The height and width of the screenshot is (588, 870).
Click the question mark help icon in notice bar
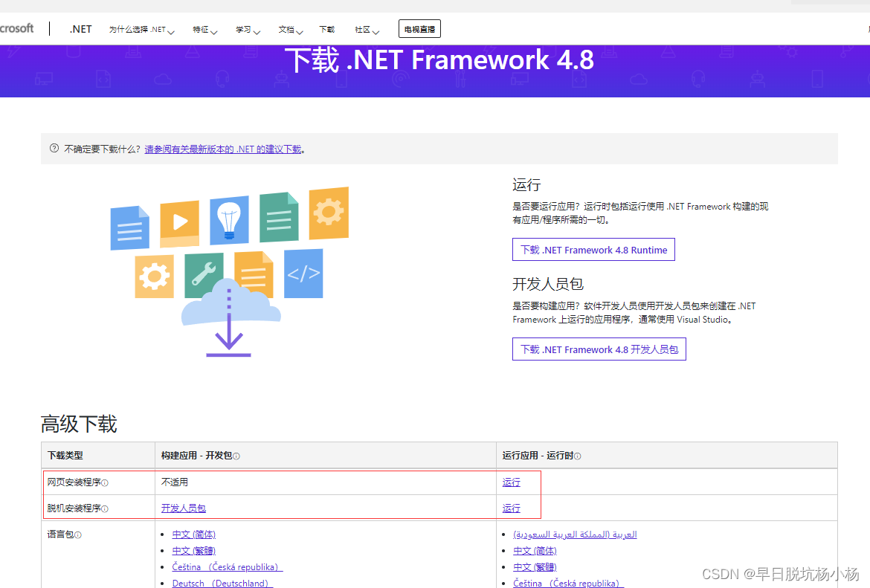tap(54, 148)
